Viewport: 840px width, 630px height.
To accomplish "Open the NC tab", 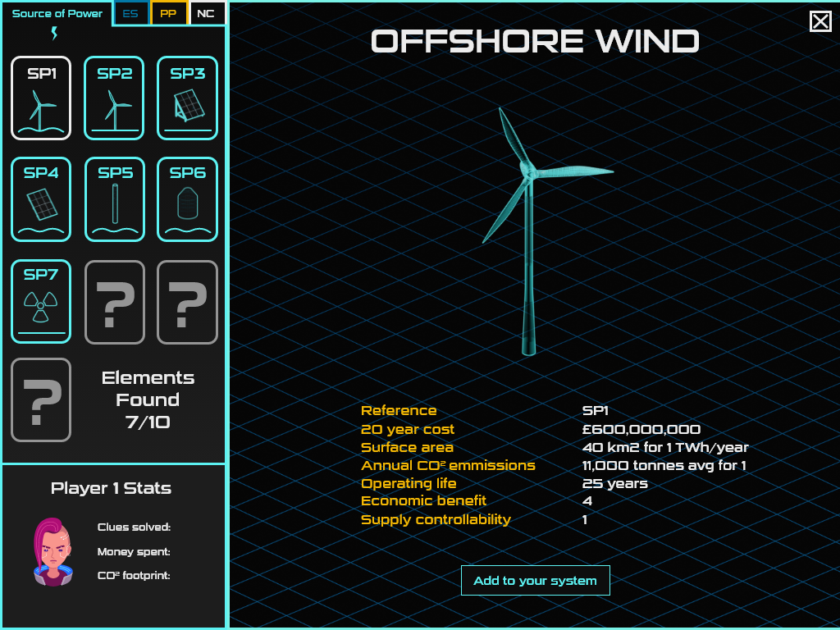I will pos(206,13).
